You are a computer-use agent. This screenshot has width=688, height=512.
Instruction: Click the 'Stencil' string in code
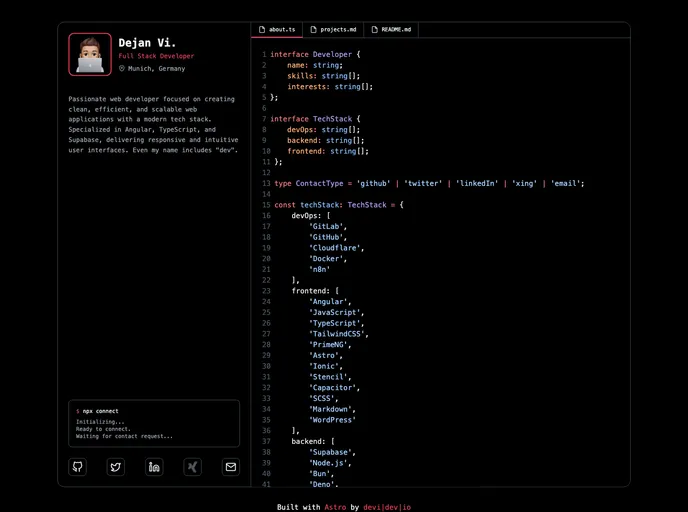(x=330, y=377)
